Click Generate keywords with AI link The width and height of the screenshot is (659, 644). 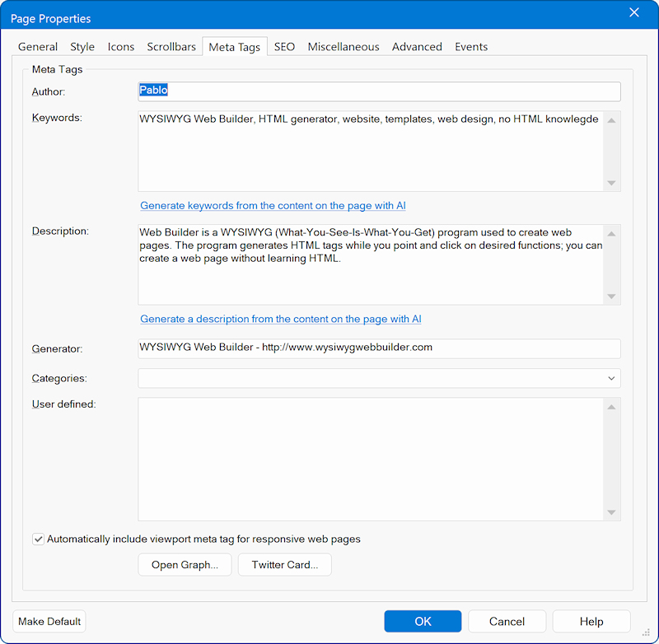click(273, 206)
